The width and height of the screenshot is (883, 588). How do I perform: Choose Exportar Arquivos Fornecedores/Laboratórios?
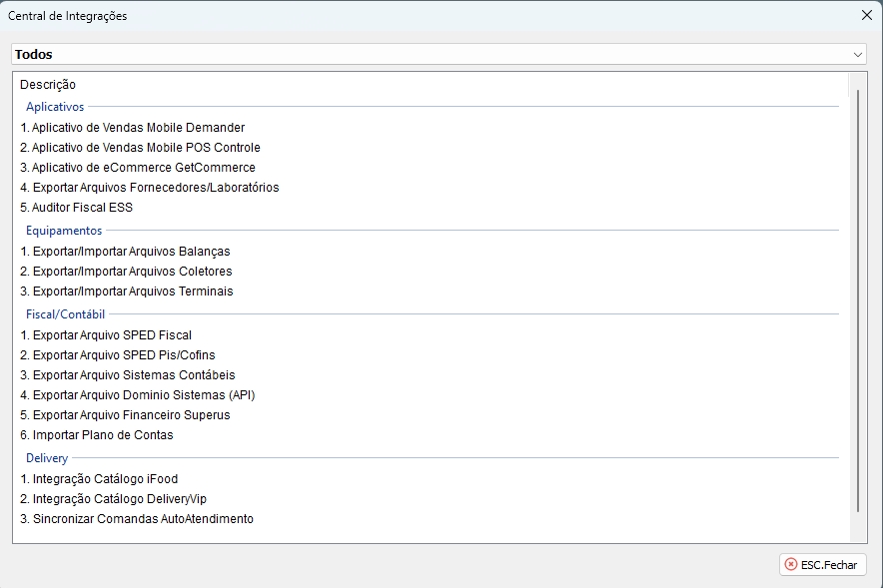150,188
